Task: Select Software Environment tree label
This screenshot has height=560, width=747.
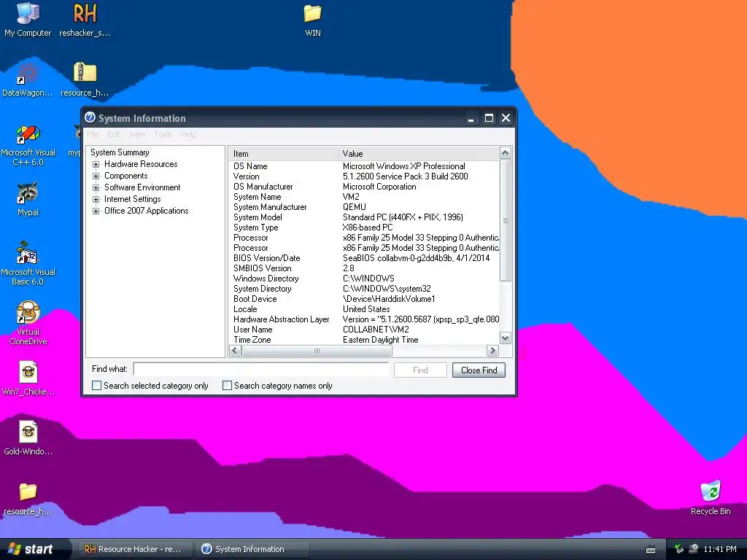Action: (x=142, y=187)
